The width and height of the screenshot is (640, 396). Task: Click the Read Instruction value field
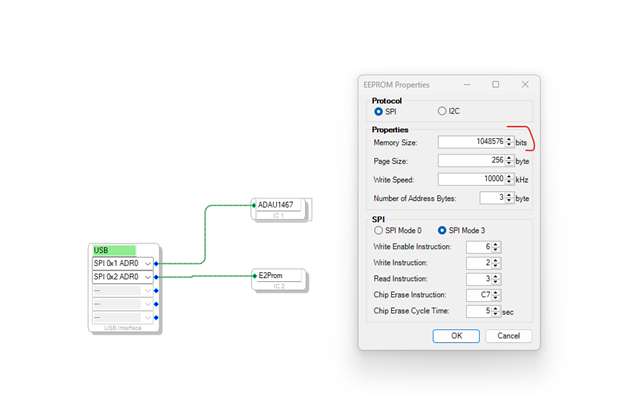coord(479,279)
